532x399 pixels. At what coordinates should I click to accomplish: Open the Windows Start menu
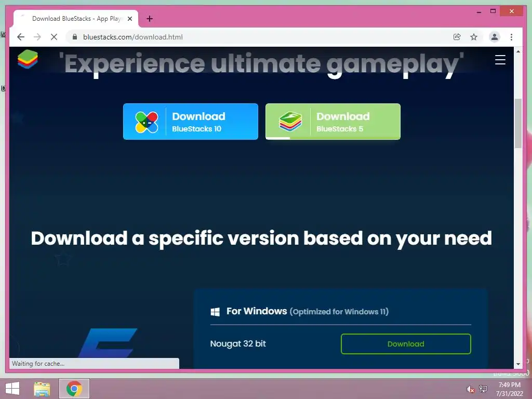(12, 389)
